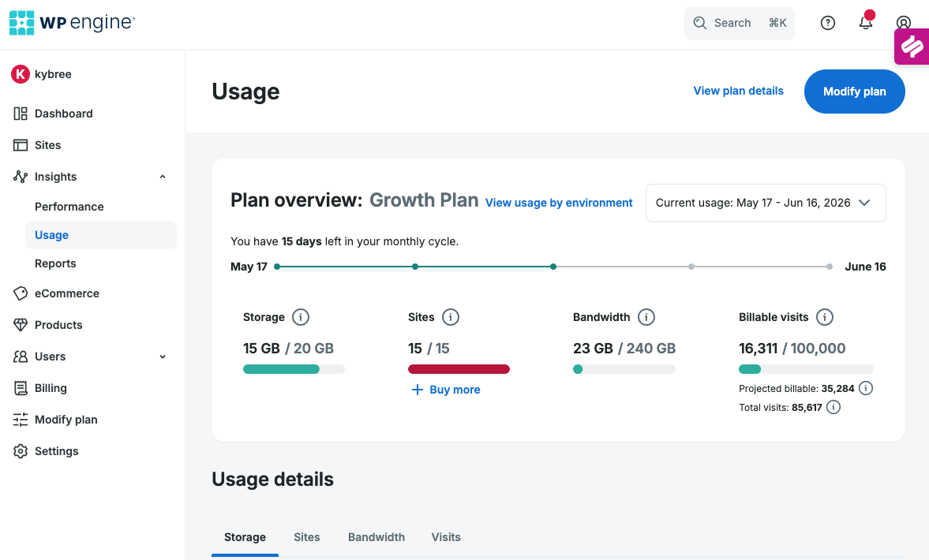Click the red Sites usage bar

tap(459, 369)
